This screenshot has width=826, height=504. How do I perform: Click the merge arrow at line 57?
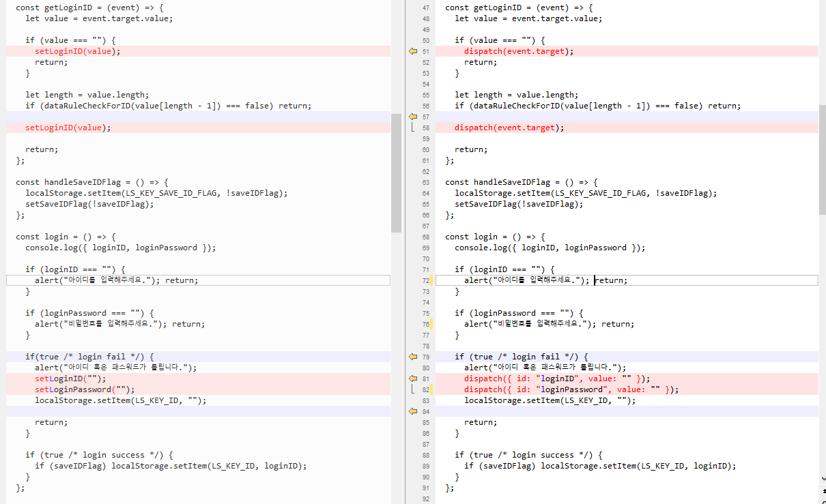412,117
